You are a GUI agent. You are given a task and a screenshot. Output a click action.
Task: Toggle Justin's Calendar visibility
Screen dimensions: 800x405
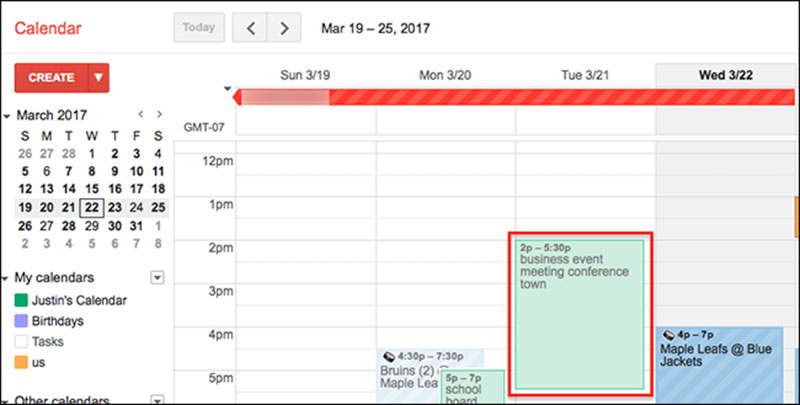21,300
